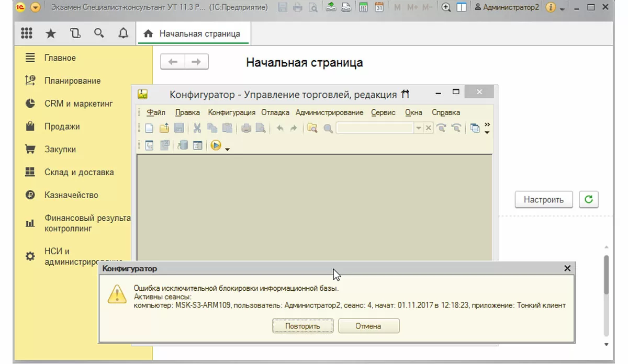628x364 pixels.
Task: Open the calculator icon in the title bar
Action: click(363, 7)
